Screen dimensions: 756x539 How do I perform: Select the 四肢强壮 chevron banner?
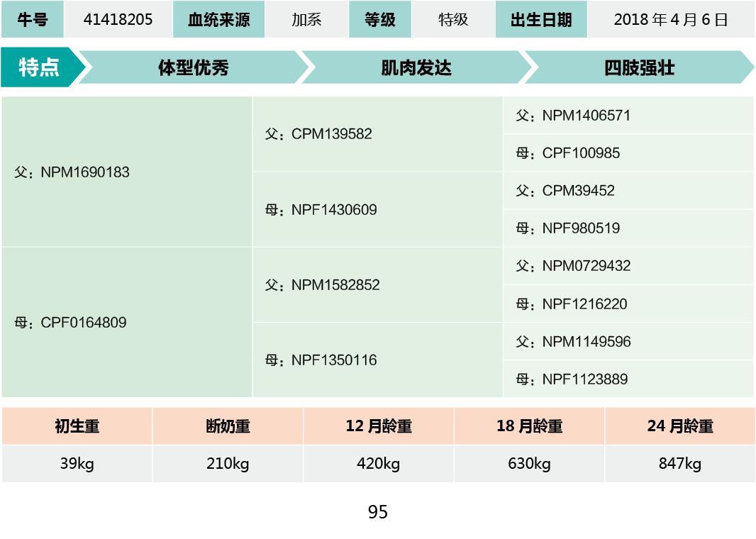point(639,68)
